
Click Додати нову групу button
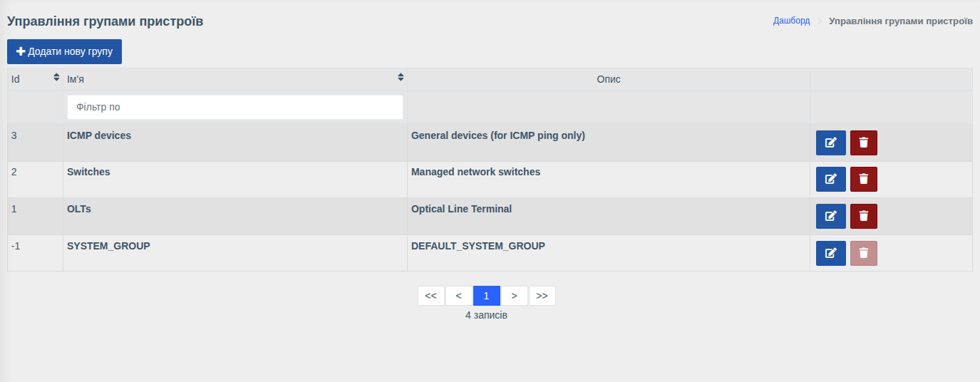click(64, 51)
